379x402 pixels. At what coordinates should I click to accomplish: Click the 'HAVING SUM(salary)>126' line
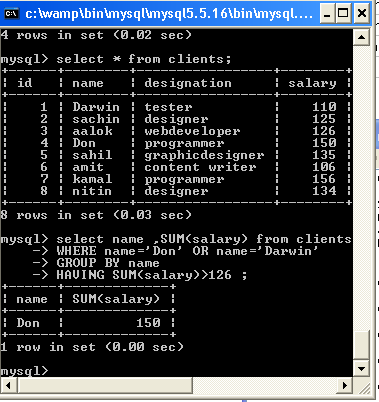[152, 275]
